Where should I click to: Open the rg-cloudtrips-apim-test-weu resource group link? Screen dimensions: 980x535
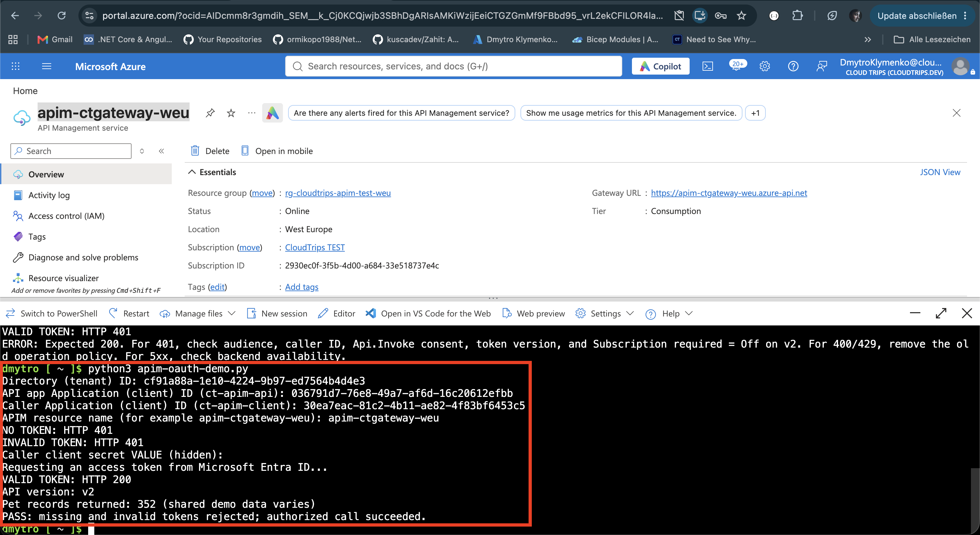pos(338,193)
